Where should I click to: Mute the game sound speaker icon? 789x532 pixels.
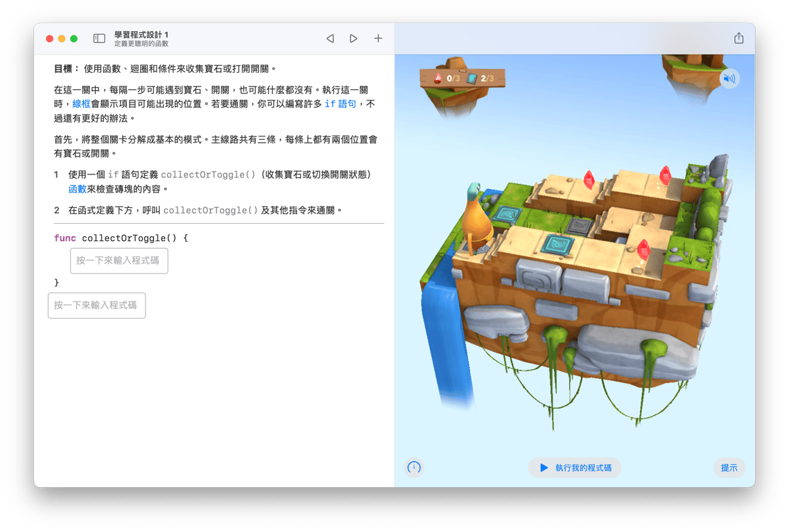point(729,78)
